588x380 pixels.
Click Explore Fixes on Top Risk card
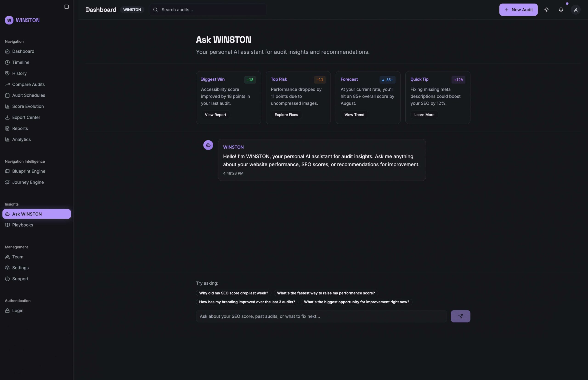[286, 115]
